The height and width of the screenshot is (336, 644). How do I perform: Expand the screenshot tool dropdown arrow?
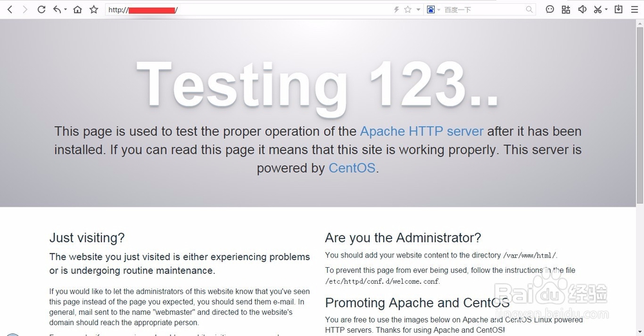coord(606,10)
